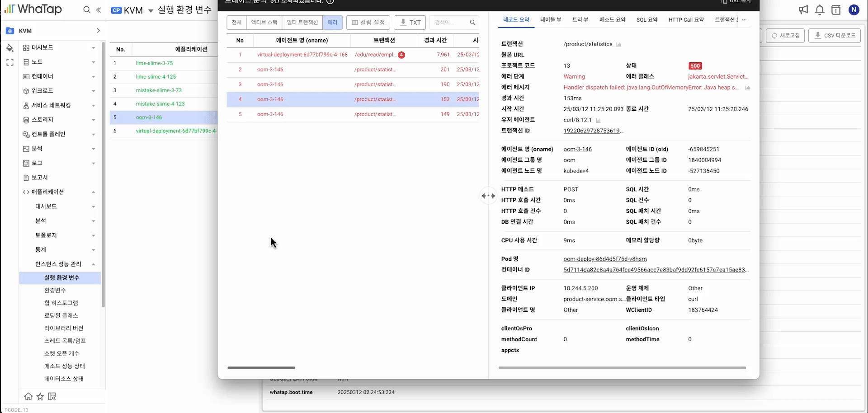868x413 pixels.
Task: Click the chart icon beside error message
Action: 747,88
